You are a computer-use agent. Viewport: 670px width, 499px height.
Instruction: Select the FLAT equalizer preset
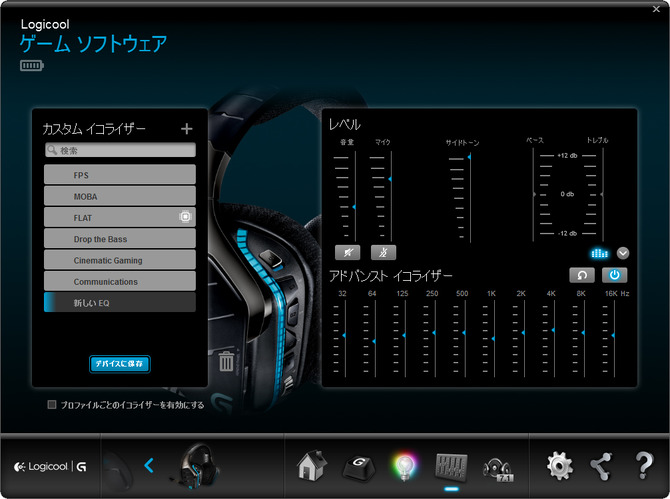tap(120, 217)
